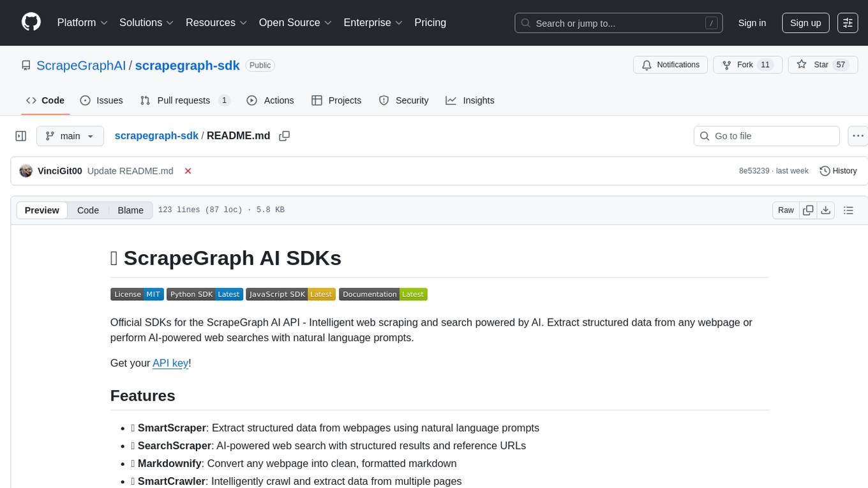Screen dimensions: 868x488
Task: Switch to the Projects tab
Action: coord(336,100)
